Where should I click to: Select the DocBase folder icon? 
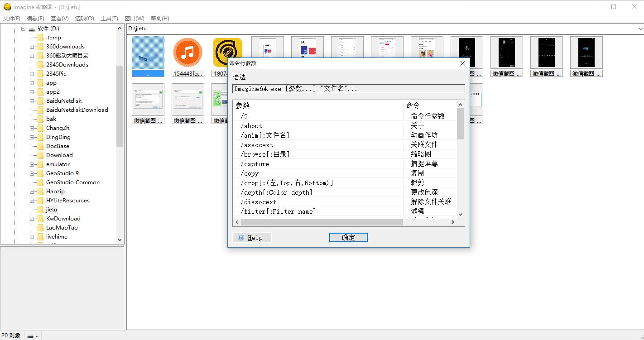pos(40,146)
